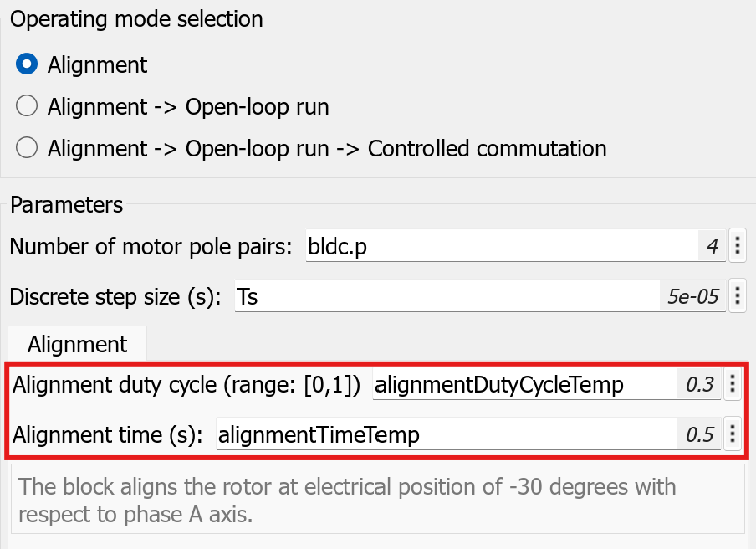Click the Ts discrete step size field
Screen dimensions: 756x549
click(x=447, y=296)
